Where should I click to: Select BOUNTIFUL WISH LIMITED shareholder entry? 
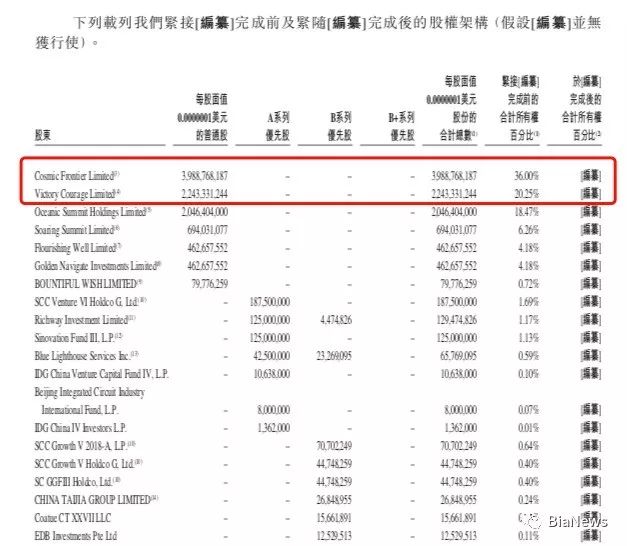(x=88, y=284)
